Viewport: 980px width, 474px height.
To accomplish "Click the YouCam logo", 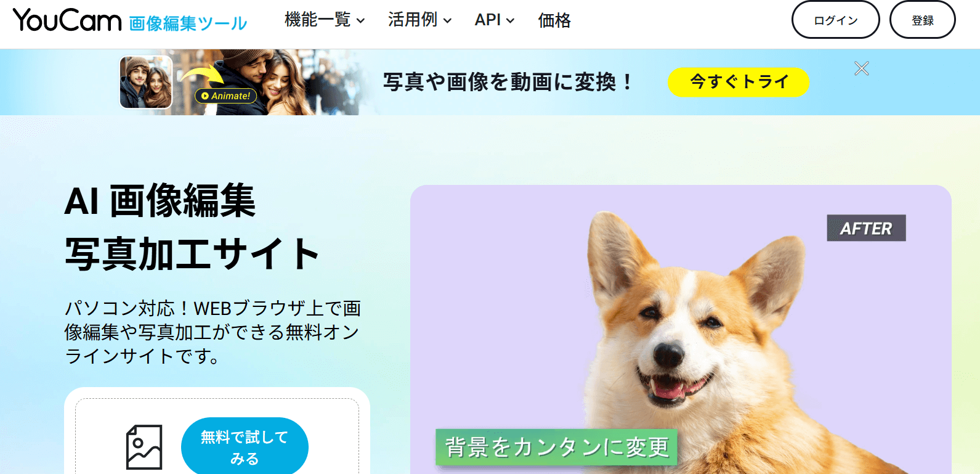I will click(67, 20).
